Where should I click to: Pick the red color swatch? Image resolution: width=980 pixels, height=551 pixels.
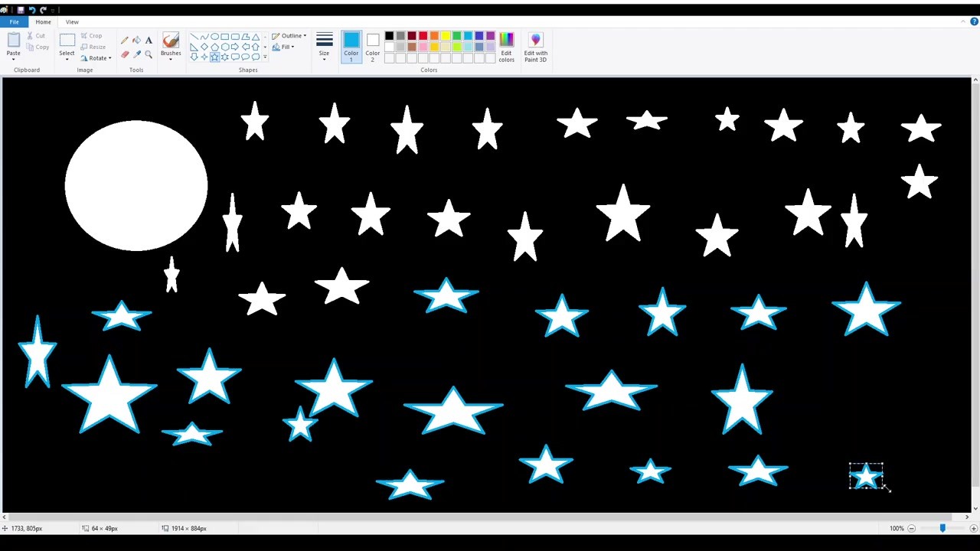[423, 36]
